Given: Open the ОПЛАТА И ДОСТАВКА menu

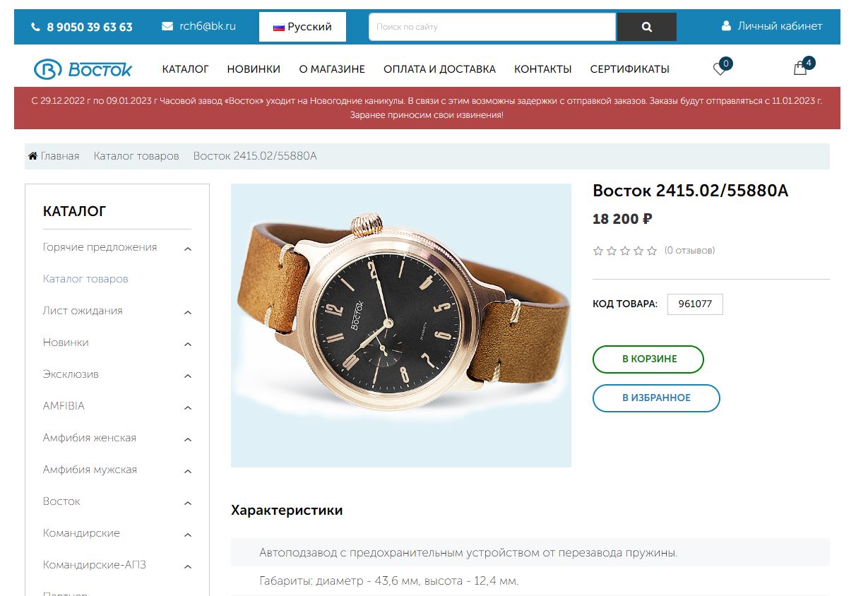Looking at the screenshot, I should pyautogui.click(x=439, y=69).
